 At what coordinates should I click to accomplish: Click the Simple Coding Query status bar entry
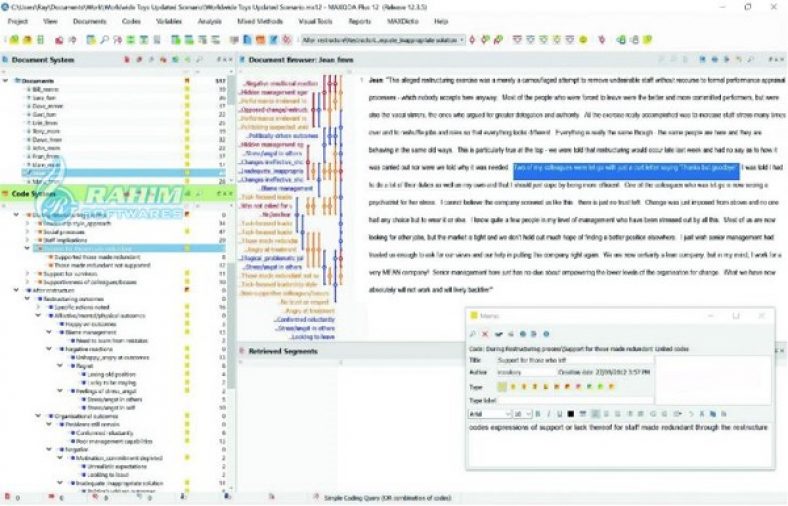point(387,498)
